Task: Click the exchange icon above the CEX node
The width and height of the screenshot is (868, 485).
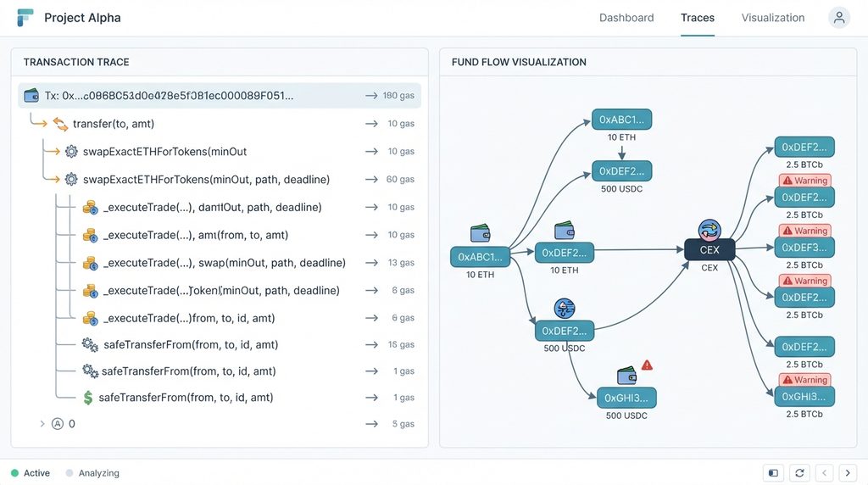Action: 709,229
